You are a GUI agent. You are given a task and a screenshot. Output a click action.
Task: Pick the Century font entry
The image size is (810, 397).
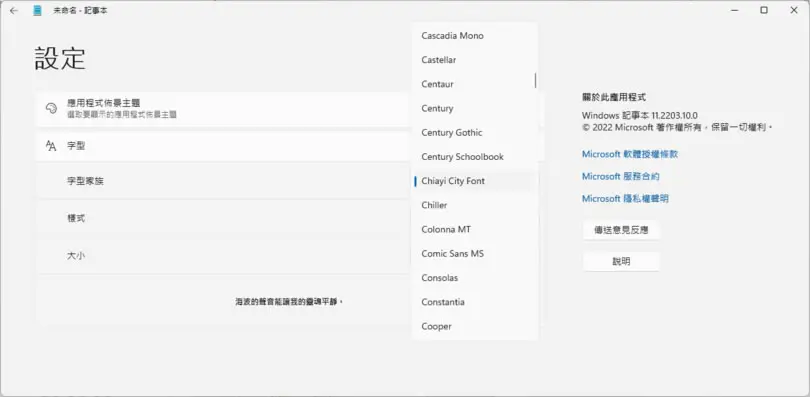click(x=475, y=108)
